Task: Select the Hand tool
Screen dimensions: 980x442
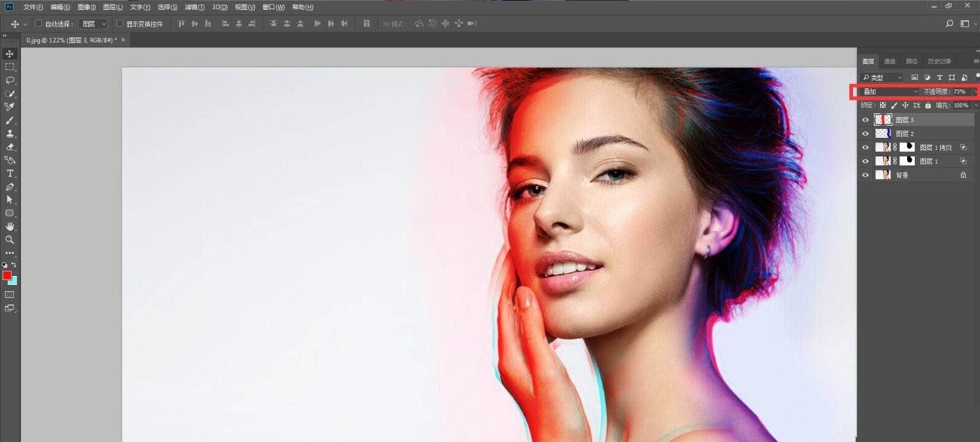Action: (10, 227)
